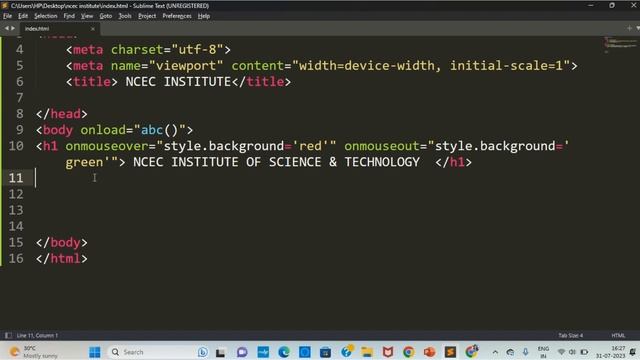Switch to Sublime Text on the taskbar

450,352
